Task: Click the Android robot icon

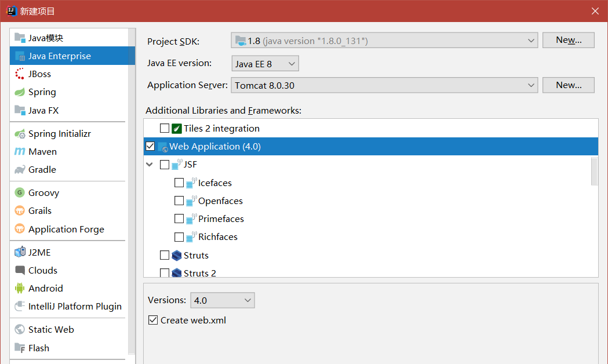Action: 20,288
